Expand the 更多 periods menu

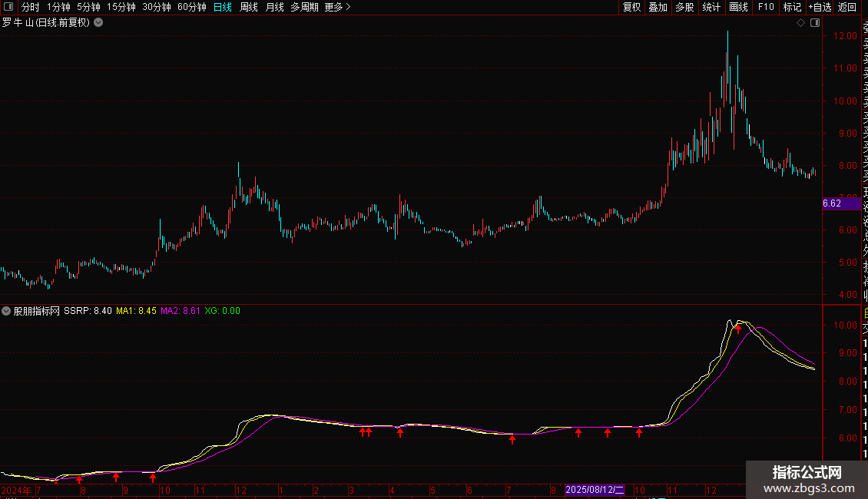338,7
